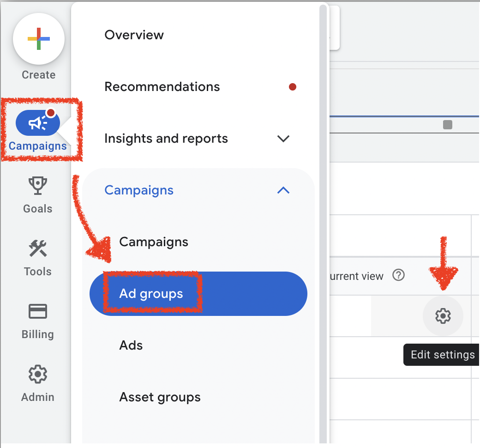This screenshot has height=448, width=480.
Task: Open the Recommendations menu item
Action: click(162, 87)
